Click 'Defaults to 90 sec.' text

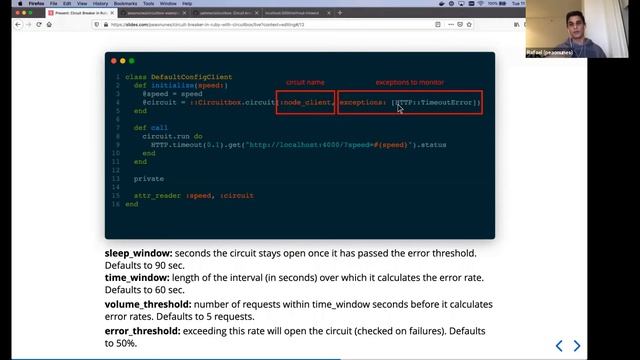tap(144, 265)
